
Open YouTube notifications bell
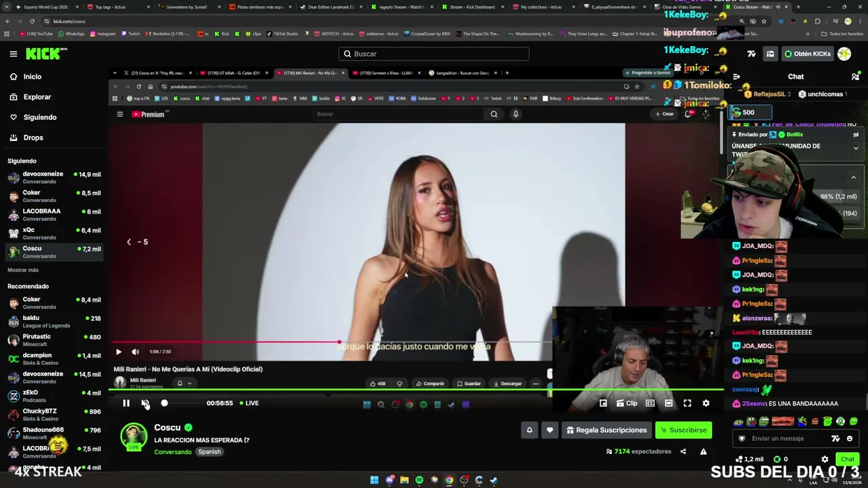point(689,114)
